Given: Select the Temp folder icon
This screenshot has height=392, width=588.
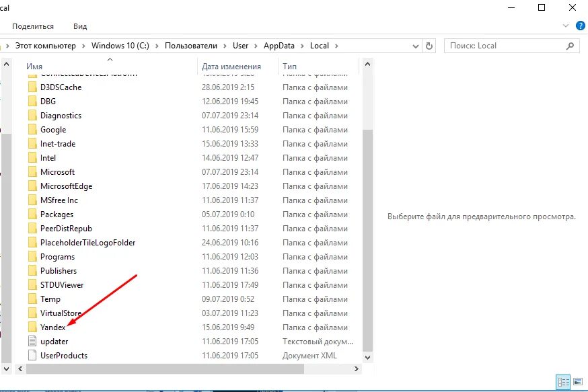Looking at the screenshot, I should (x=32, y=299).
